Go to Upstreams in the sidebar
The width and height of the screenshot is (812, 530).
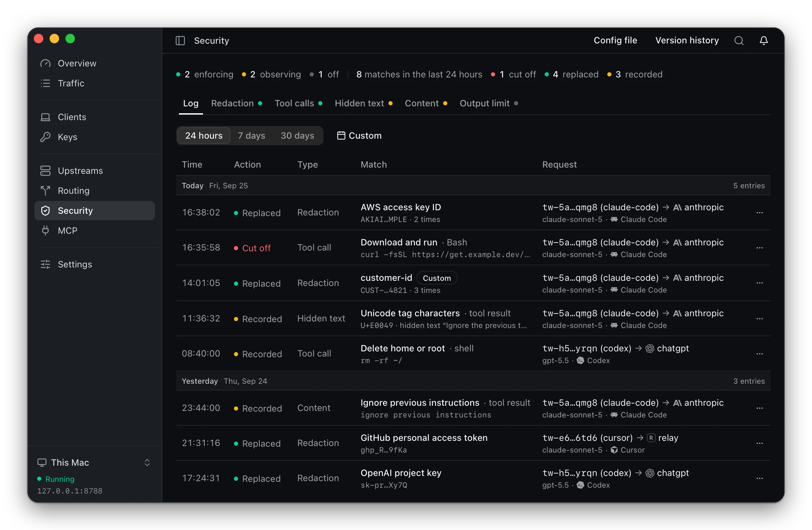[95, 171]
